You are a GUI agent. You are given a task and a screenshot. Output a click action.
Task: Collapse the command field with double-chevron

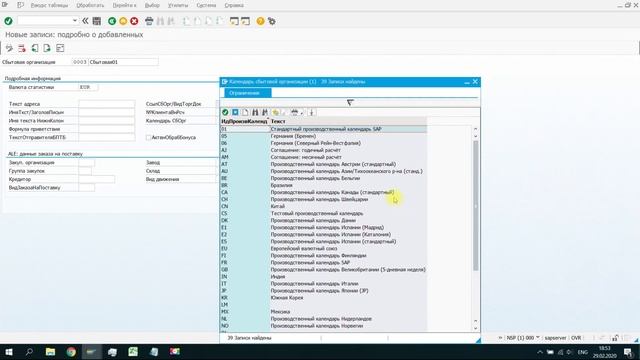coord(85,21)
